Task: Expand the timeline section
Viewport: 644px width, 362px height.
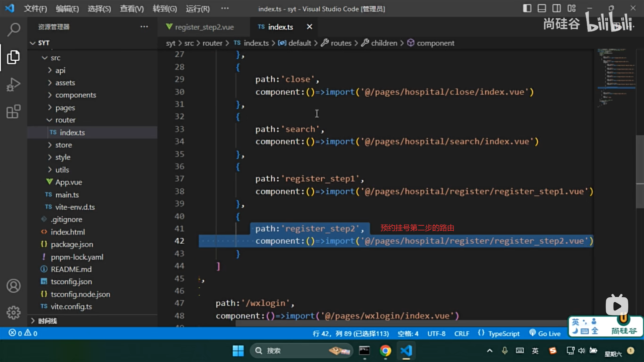Action: tap(47, 321)
